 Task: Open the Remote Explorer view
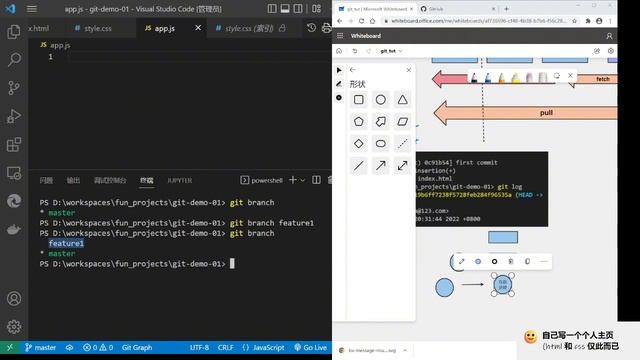point(14,173)
